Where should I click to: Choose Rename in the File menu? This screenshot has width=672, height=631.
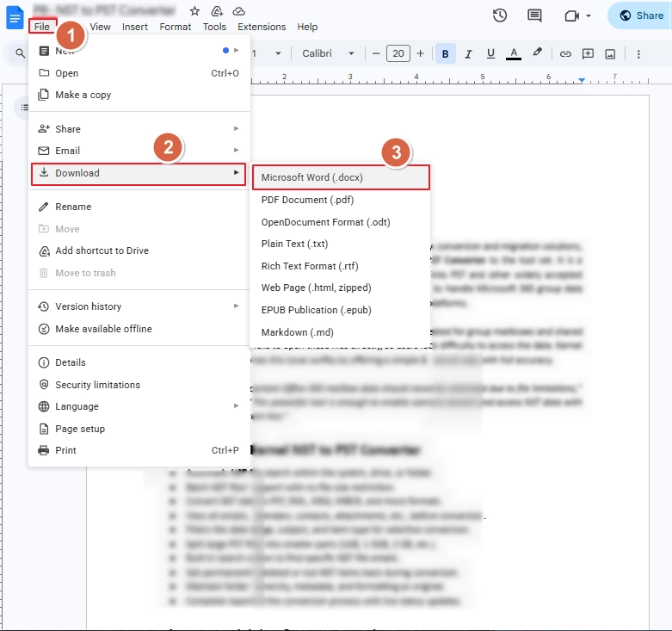(x=139, y=207)
